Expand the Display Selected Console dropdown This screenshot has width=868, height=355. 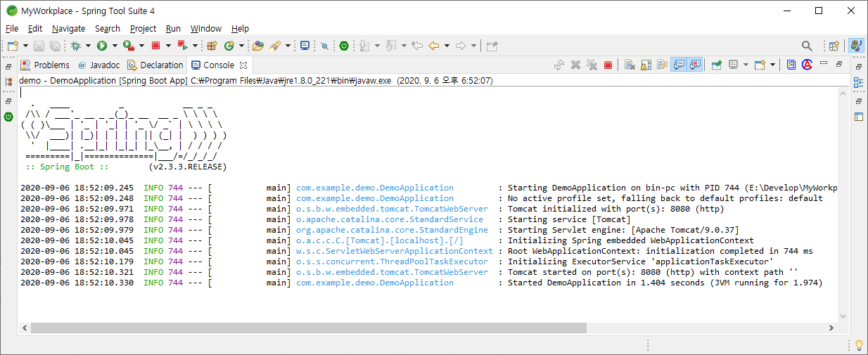pos(746,65)
